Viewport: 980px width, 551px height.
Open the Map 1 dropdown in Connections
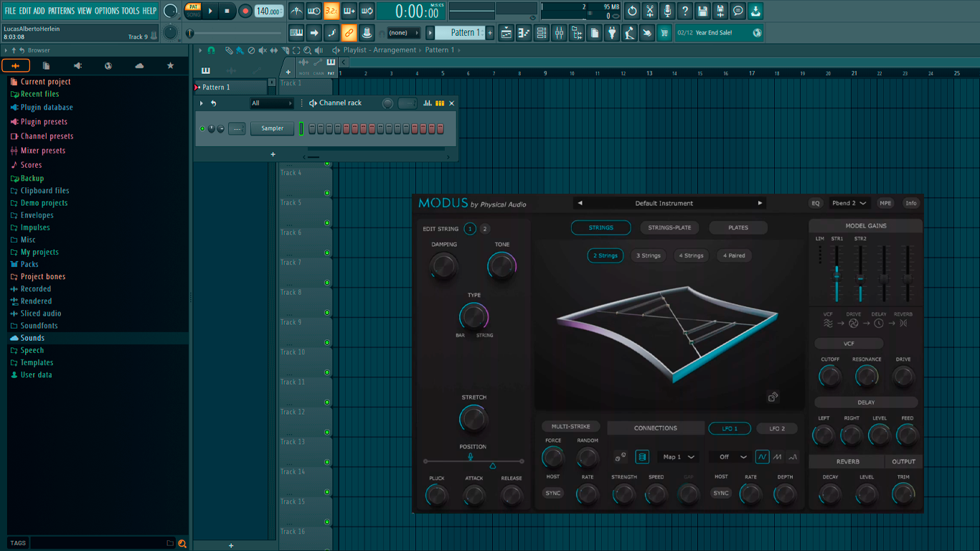click(679, 457)
